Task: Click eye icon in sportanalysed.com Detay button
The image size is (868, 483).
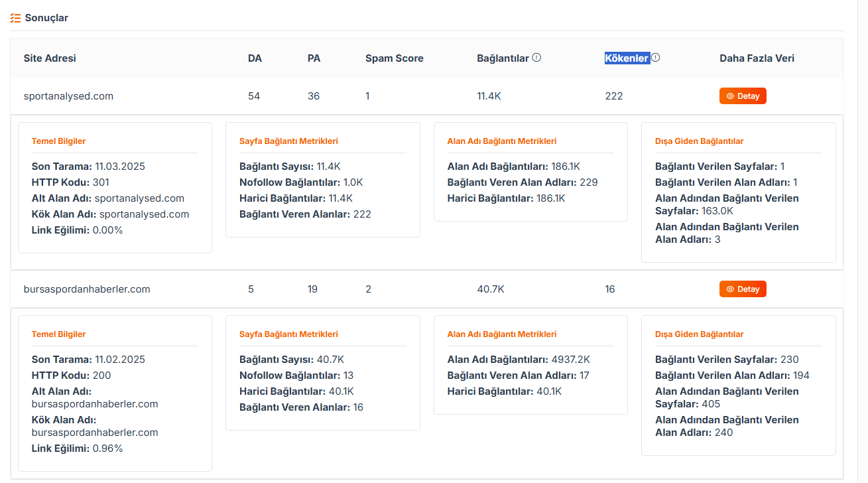Action: (730, 96)
